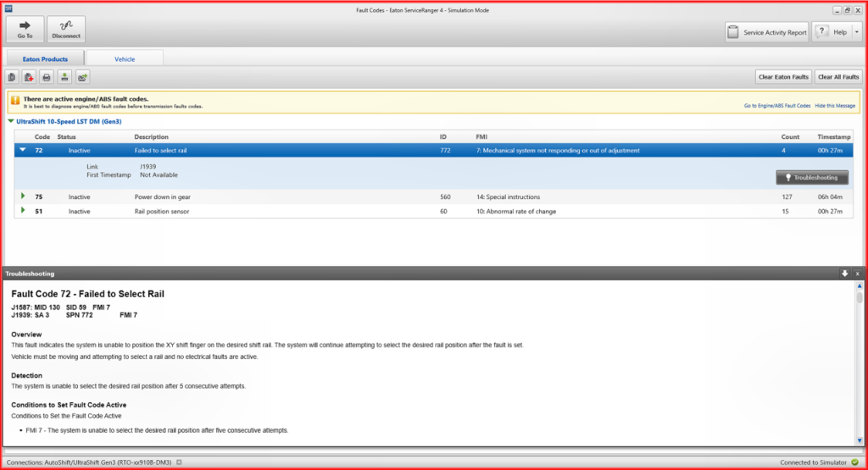The width and height of the screenshot is (868, 470).
Task: Click '10: Abnormal rate of change' cell
Action: [x=516, y=211]
